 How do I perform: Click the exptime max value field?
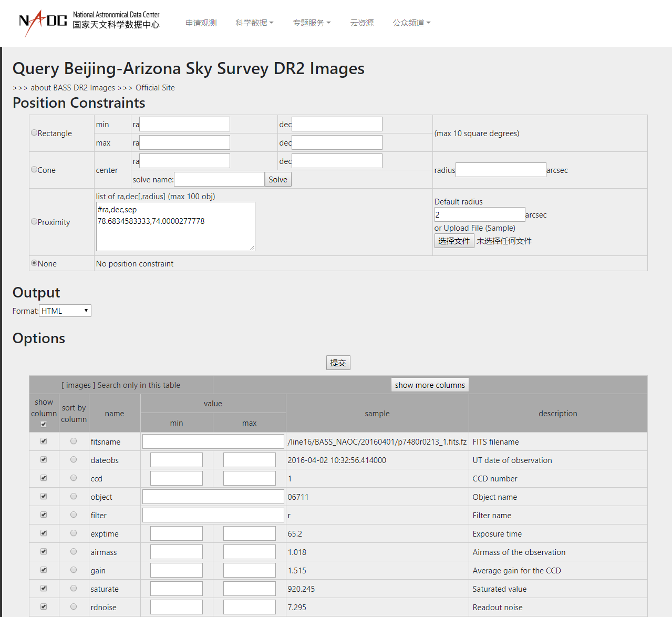coord(250,533)
